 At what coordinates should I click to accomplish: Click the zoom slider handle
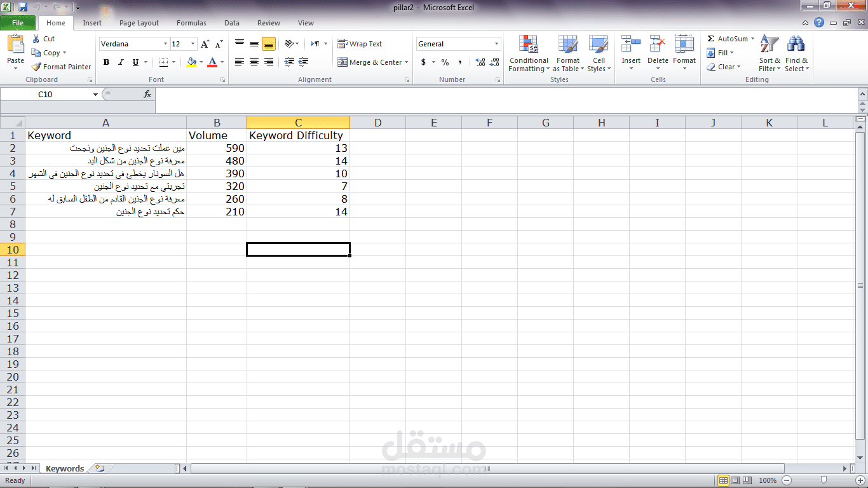pos(824,480)
